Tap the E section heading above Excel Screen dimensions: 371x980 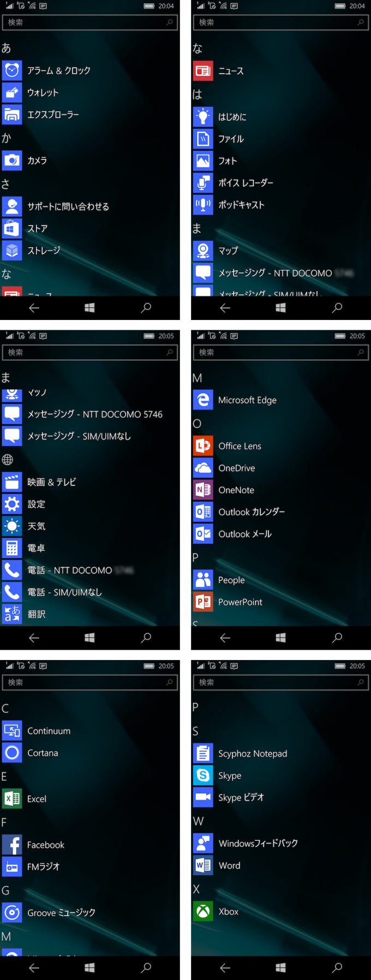click(4, 776)
